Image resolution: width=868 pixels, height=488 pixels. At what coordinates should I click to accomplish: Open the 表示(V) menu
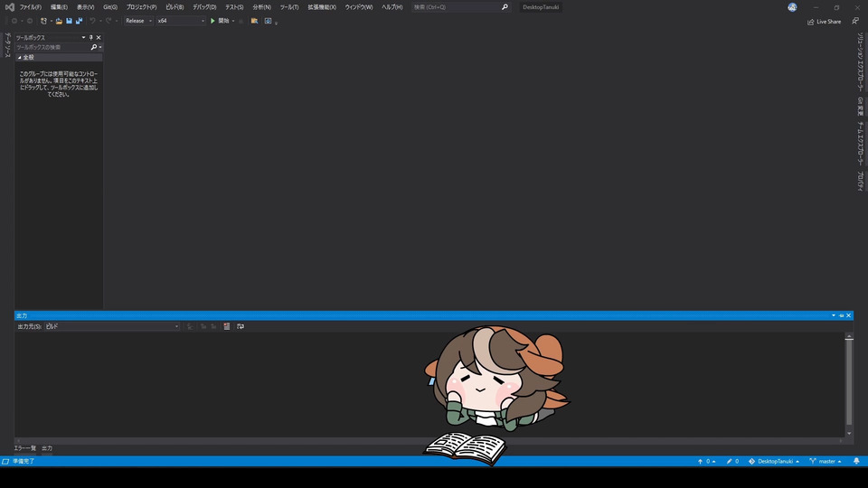click(85, 7)
